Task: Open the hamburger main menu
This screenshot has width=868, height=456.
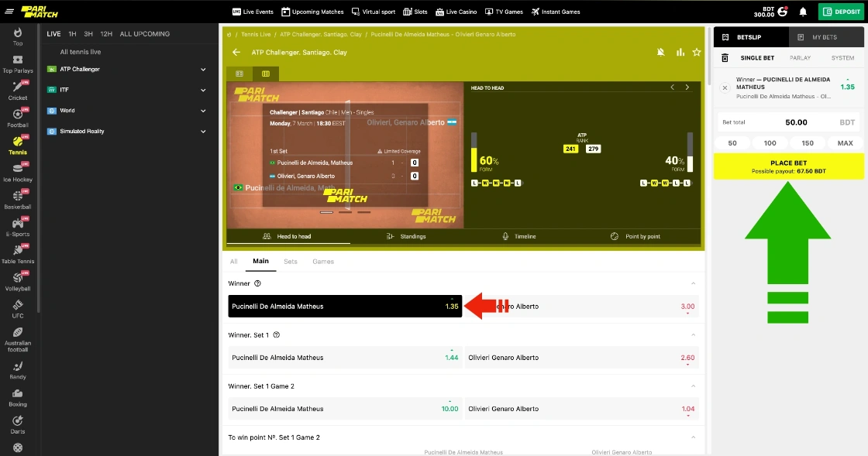Action: pyautogui.click(x=9, y=11)
